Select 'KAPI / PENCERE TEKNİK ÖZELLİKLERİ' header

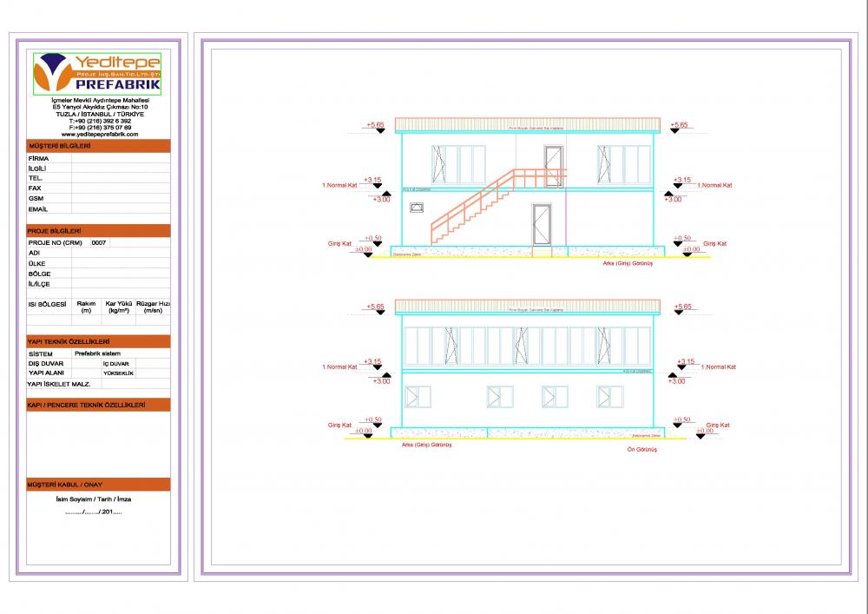click(x=99, y=405)
